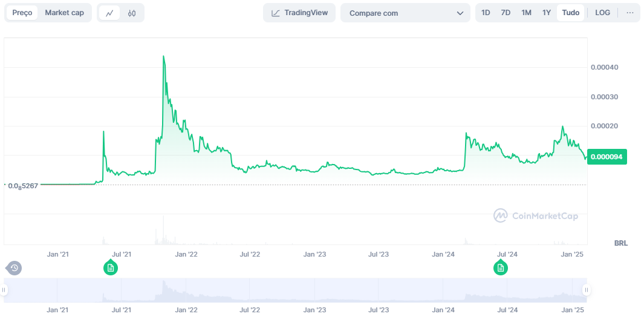Open the three-dots more options menu
This screenshot has height=328, width=644.
[x=629, y=13]
